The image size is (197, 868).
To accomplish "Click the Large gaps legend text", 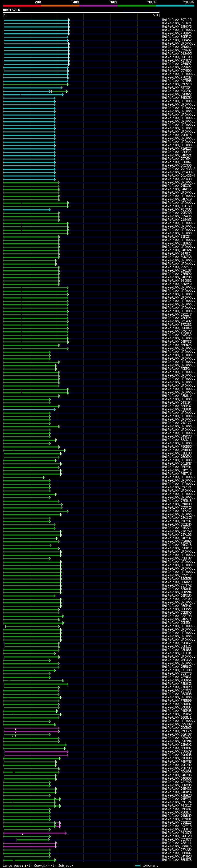I will (38, 866).
